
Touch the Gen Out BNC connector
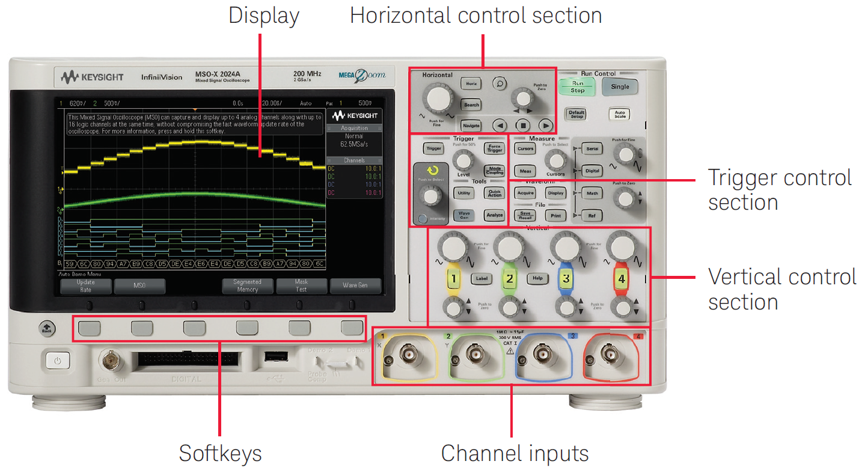(110, 361)
